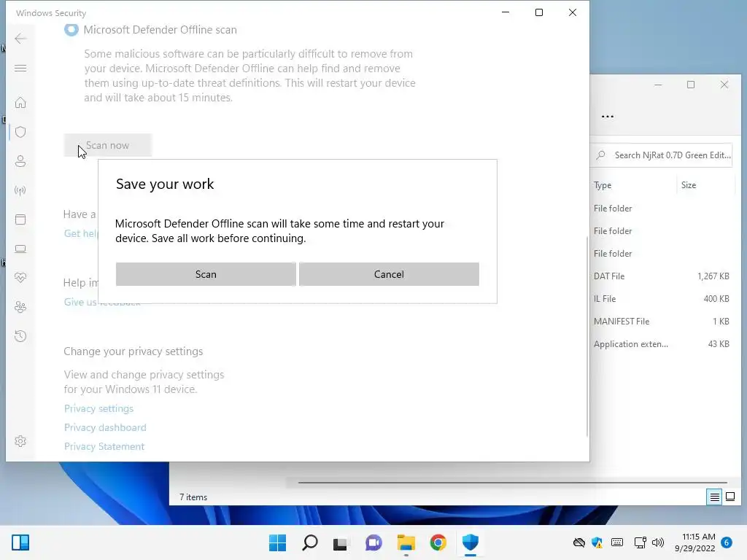Open the Privacy Statement link
This screenshot has width=747, height=560.
(104, 447)
